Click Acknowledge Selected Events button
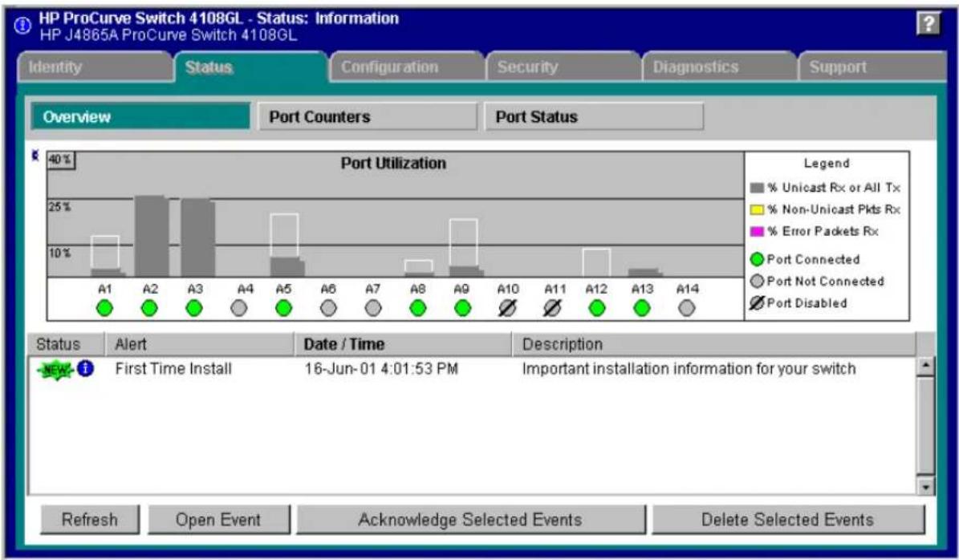This screenshot has width=959, height=560. click(x=471, y=520)
